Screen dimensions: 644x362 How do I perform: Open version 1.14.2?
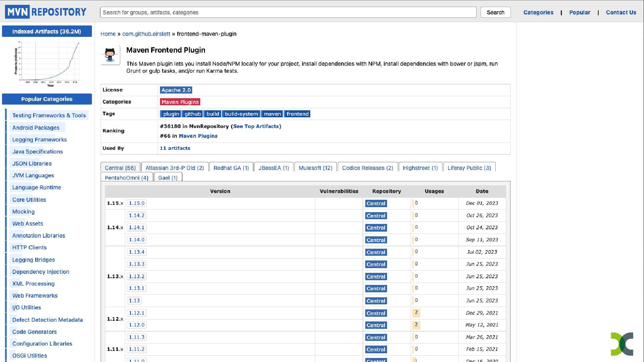(137, 216)
